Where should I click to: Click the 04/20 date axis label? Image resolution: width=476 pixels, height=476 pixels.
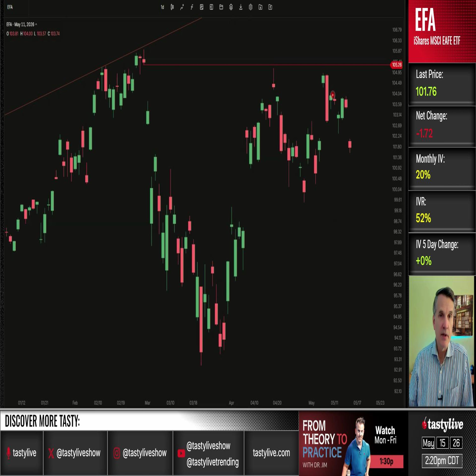277,403
